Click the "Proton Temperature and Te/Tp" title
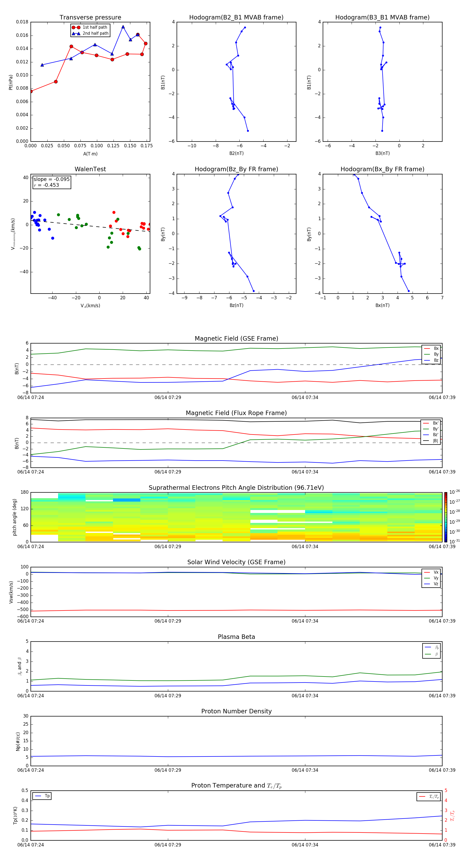The height and width of the screenshot is (868, 473). tap(236, 786)
